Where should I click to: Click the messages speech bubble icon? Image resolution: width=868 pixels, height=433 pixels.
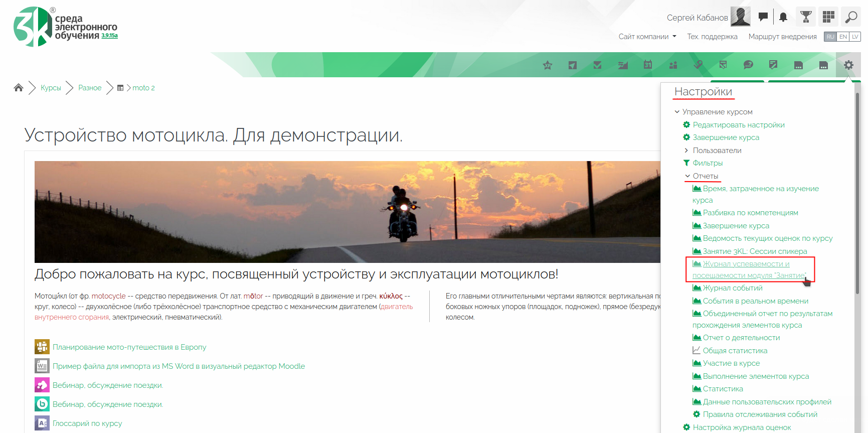pos(763,17)
